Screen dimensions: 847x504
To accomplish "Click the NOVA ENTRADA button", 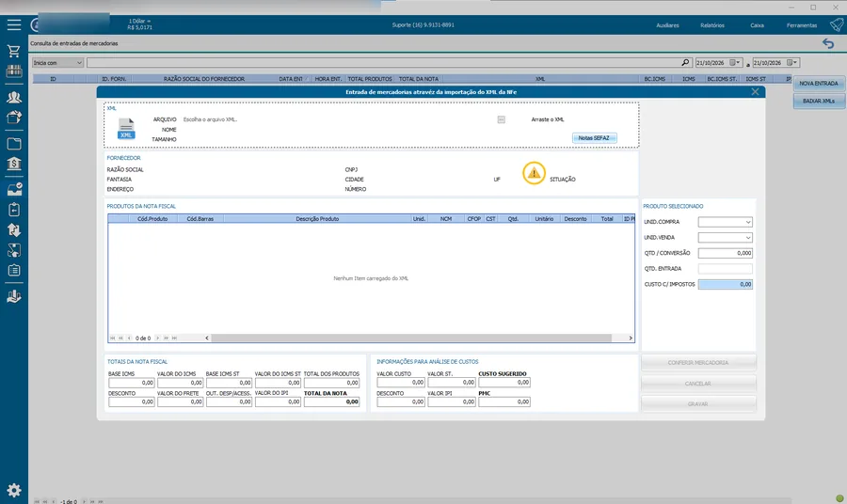I will coord(819,84).
